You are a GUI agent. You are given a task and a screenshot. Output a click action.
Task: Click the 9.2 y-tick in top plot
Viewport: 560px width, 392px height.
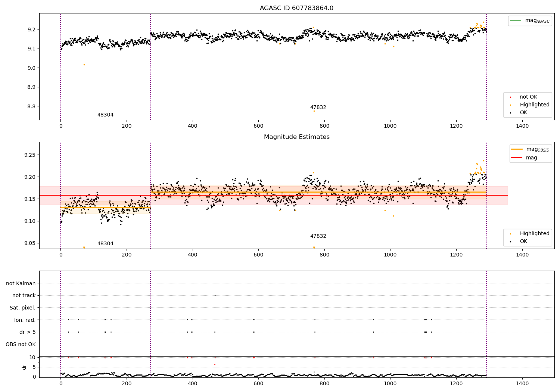32,29
